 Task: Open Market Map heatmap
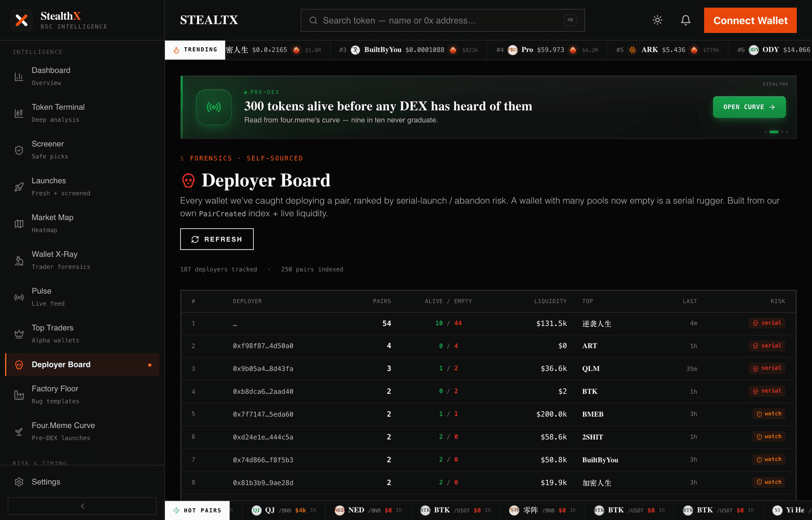tap(82, 223)
